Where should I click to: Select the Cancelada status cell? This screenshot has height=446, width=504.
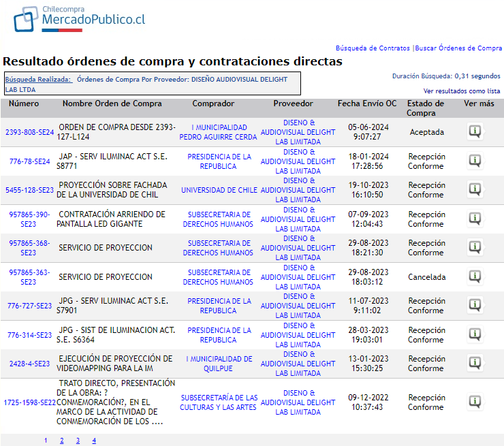click(426, 277)
